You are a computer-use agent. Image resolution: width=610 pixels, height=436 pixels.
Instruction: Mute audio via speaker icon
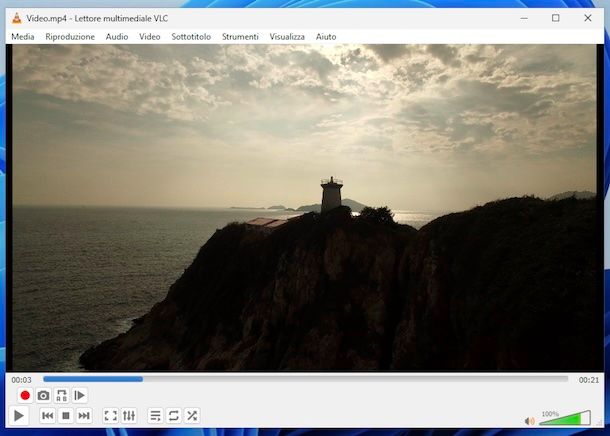(529, 421)
